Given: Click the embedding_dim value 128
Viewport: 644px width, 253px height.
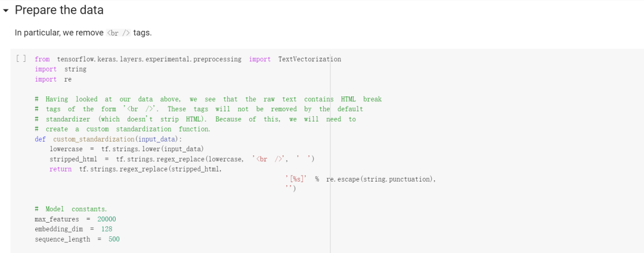Looking at the screenshot, I should (x=107, y=229).
